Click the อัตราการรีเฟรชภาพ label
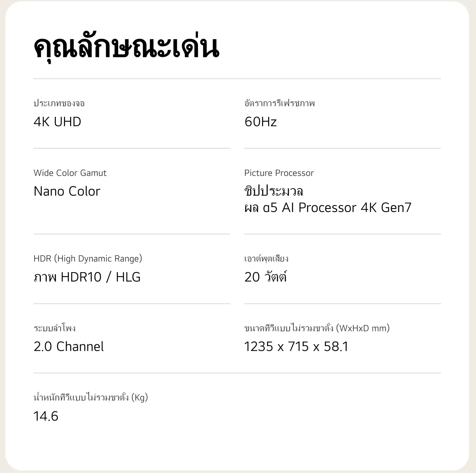This screenshot has height=473, width=476. click(279, 103)
